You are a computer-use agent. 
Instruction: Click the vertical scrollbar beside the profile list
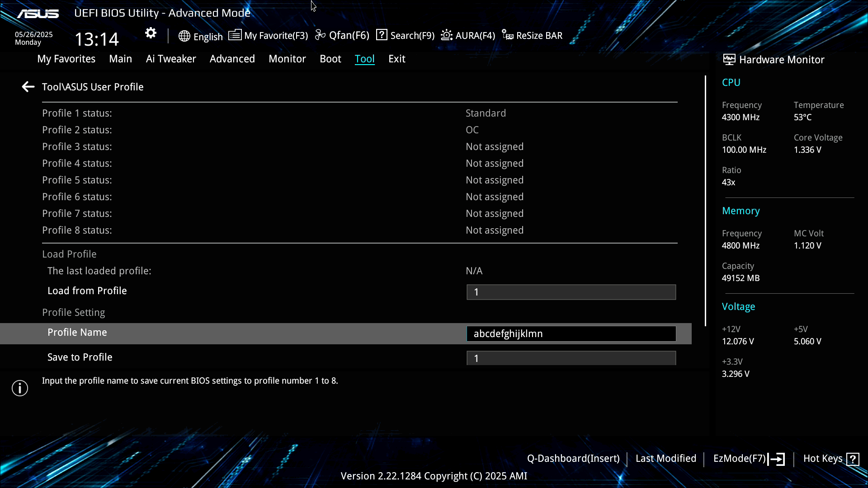pyautogui.click(x=705, y=201)
